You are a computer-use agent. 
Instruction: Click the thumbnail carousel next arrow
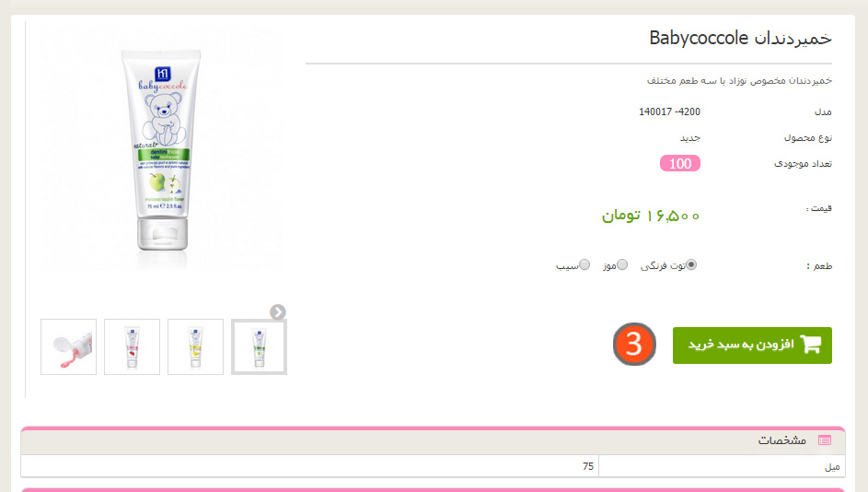pos(278,312)
